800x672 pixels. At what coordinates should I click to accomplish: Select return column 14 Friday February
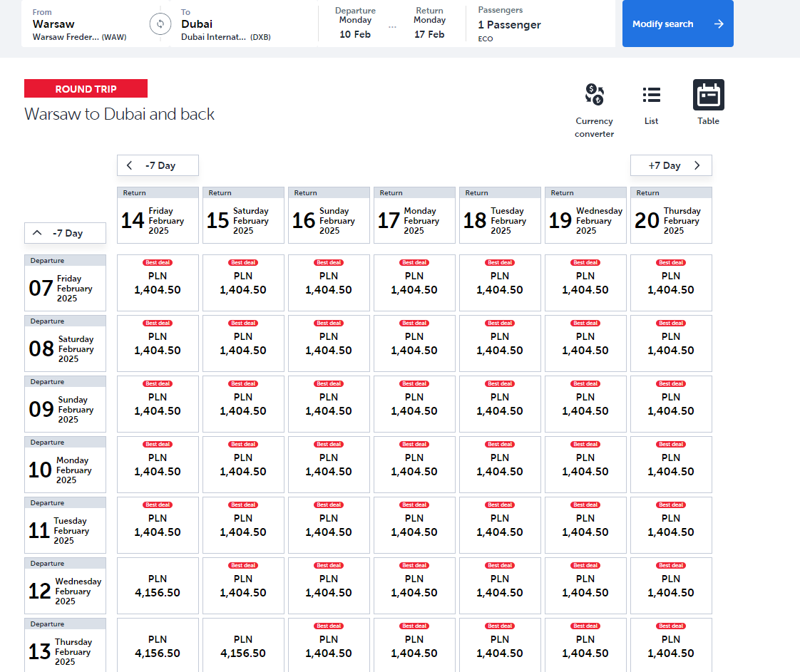coord(158,215)
